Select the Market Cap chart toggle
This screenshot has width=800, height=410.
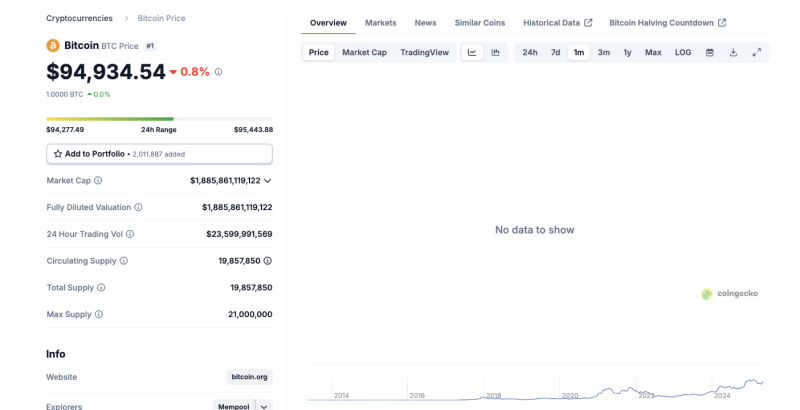click(364, 53)
